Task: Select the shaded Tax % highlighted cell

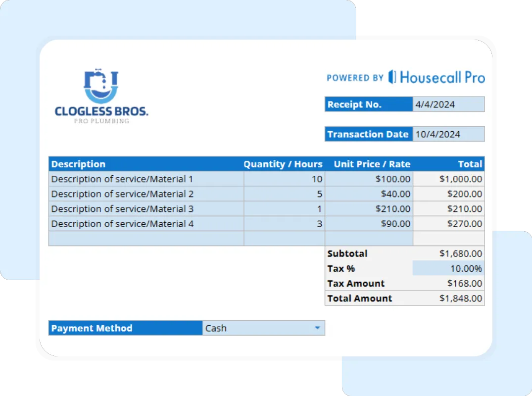Action: 448,268
